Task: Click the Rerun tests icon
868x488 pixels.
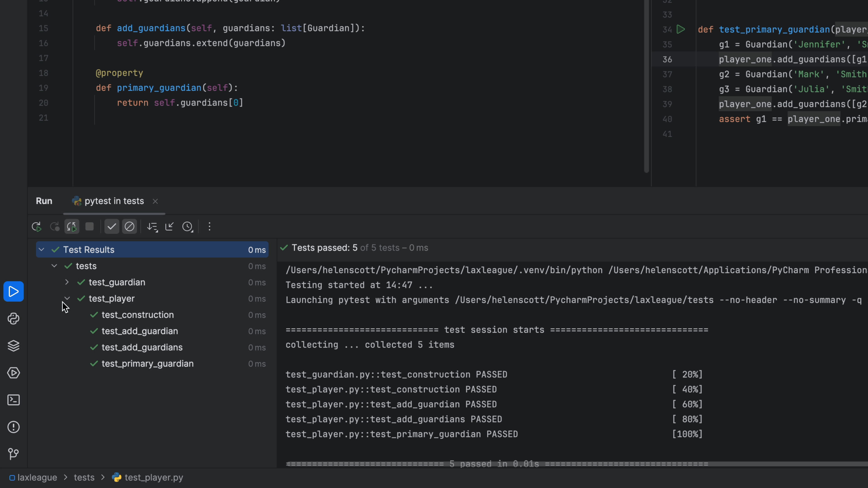Action: coord(36,227)
